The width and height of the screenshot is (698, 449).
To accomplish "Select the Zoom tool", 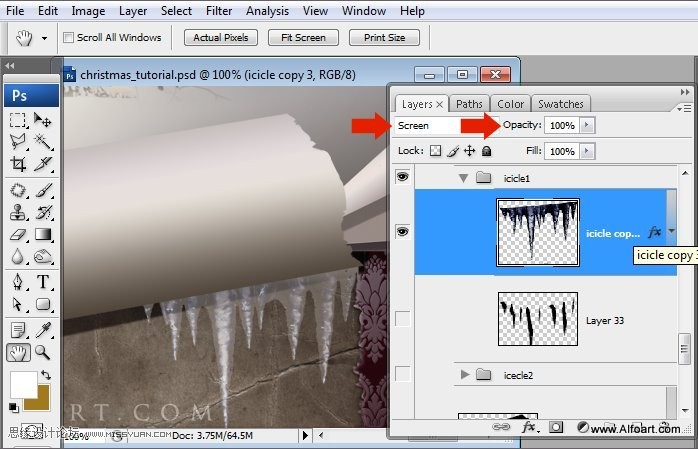I will (x=43, y=353).
